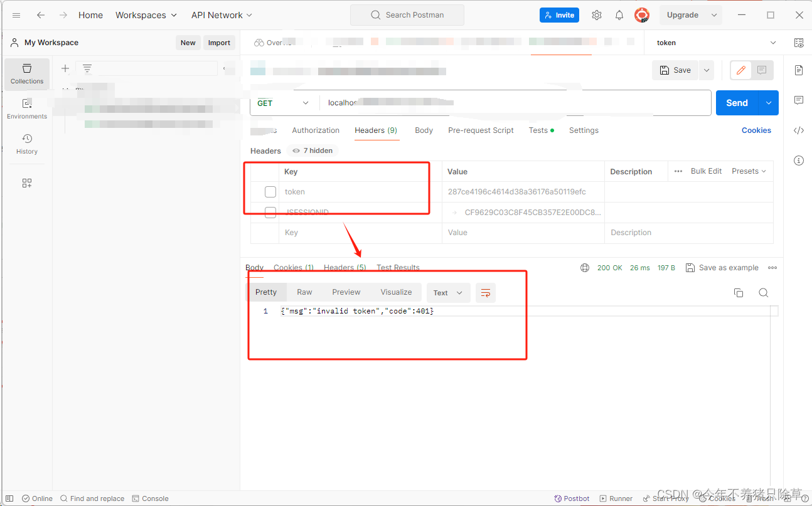Open the request info icon

tap(799, 161)
